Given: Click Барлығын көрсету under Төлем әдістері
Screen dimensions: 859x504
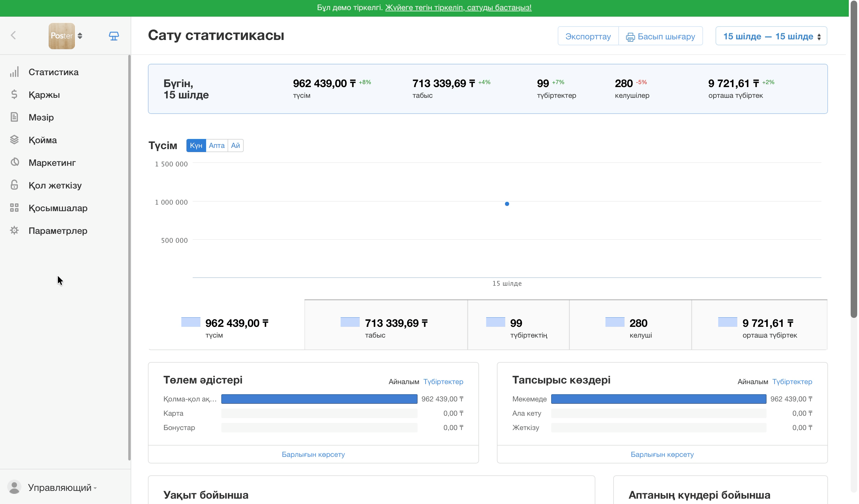Looking at the screenshot, I should click(x=313, y=454).
